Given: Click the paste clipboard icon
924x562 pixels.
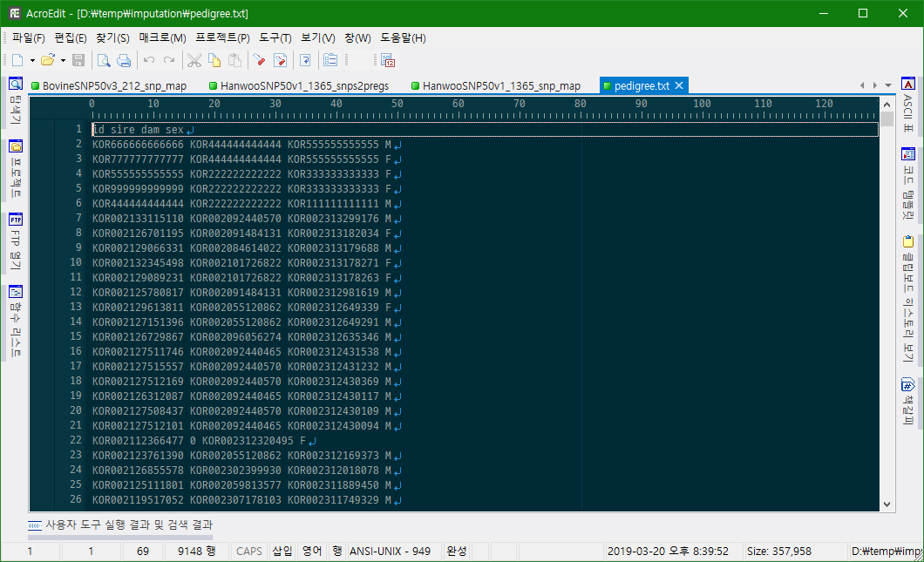Looking at the screenshot, I should point(234,60).
